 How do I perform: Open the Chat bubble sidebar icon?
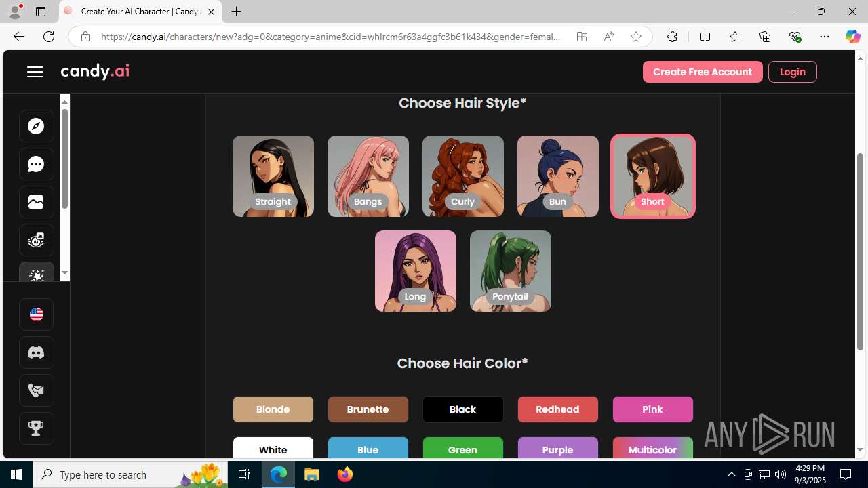click(x=37, y=164)
